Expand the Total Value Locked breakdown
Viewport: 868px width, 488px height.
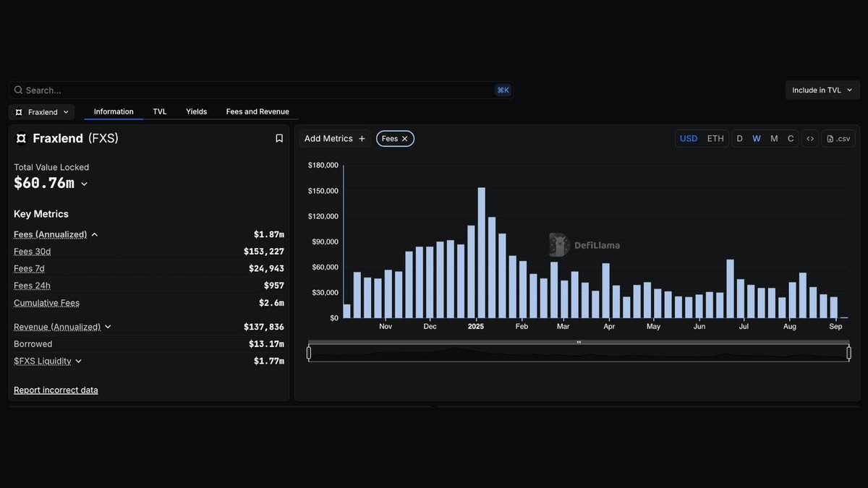[x=84, y=184]
